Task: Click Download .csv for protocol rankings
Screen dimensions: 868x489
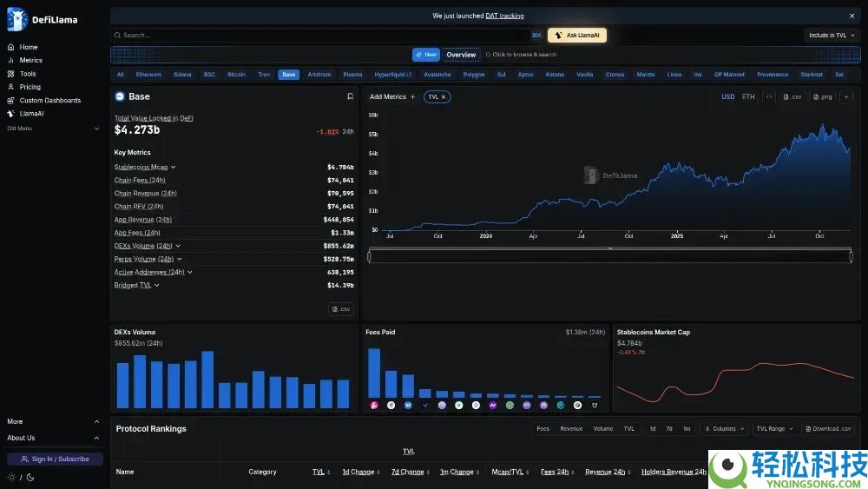Action: [828, 429]
